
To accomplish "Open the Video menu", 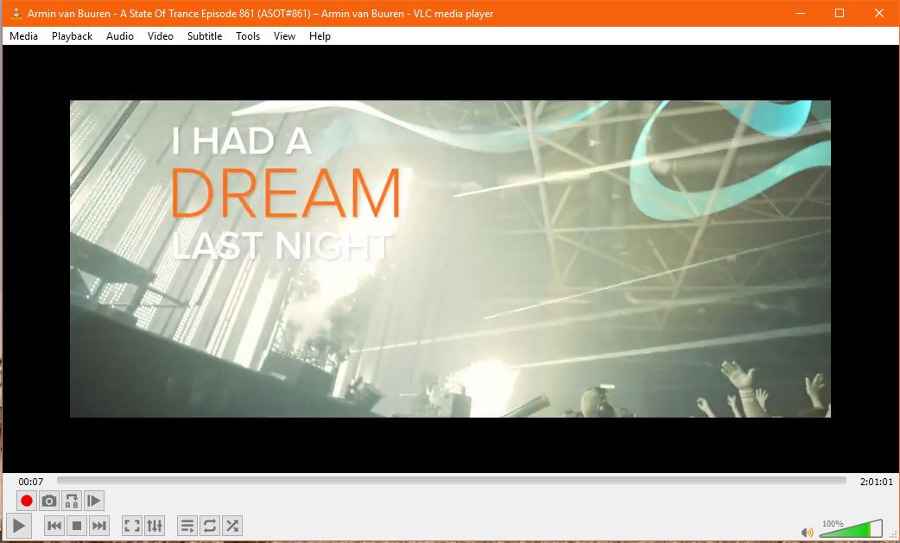I will pyautogui.click(x=160, y=36).
